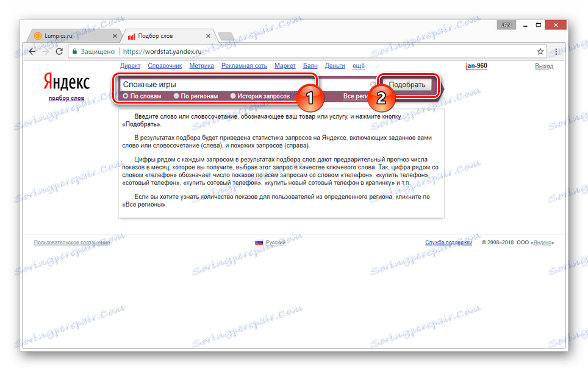
Task: Open the Маркет link
Action: (285, 66)
